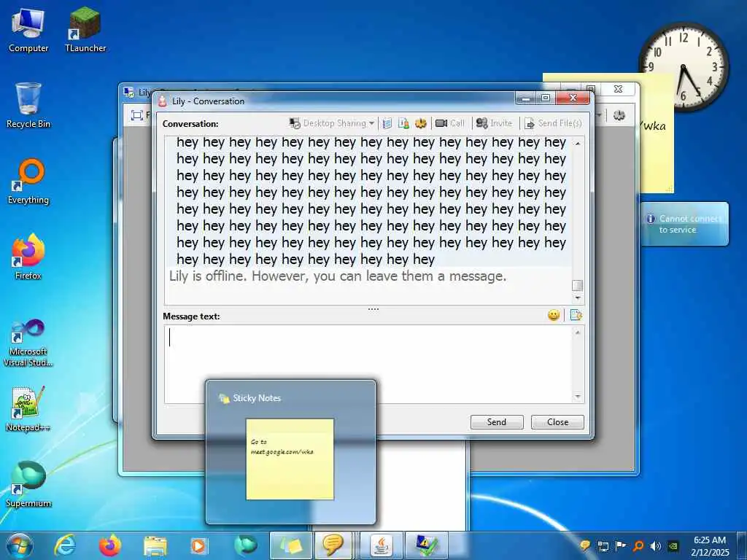Click the desktop analog clock gadget
747x560 pixels.
pyautogui.click(x=683, y=66)
